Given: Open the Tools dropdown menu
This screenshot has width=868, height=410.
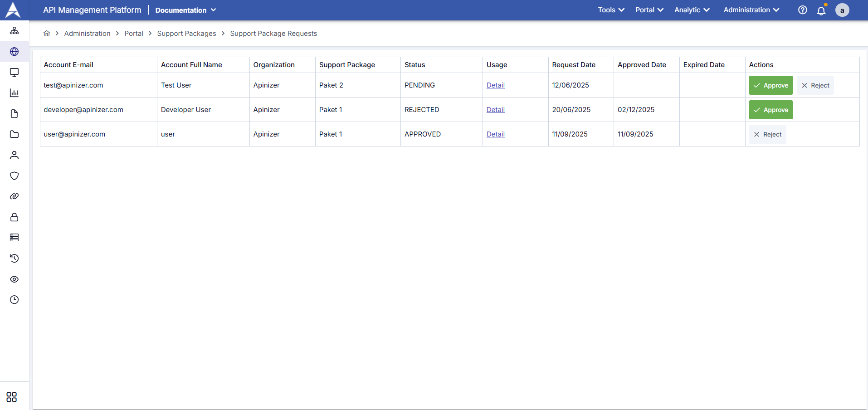Looking at the screenshot, I should point(611,10).
